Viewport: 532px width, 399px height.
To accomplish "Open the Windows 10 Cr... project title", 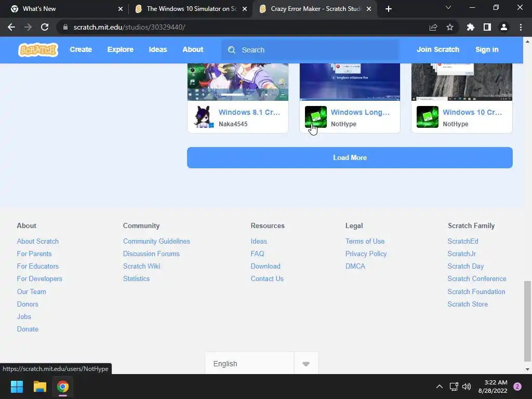I will [x=472, y=112].
